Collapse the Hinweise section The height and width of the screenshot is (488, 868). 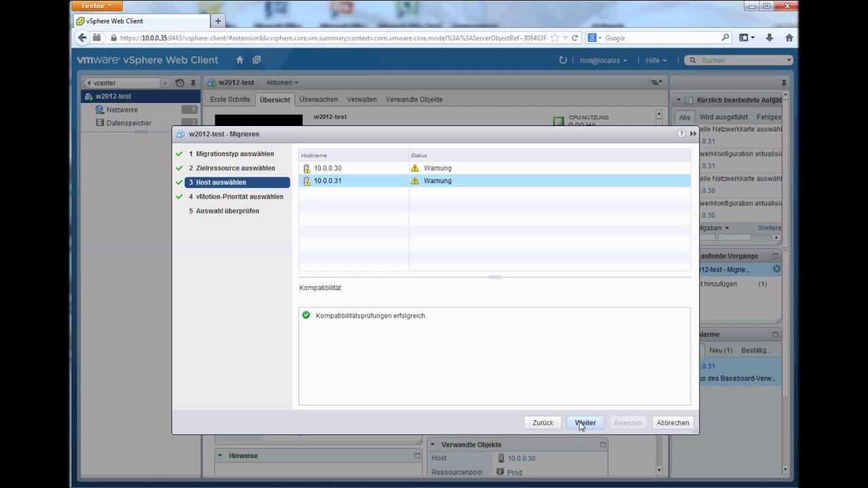pos(220,455)
